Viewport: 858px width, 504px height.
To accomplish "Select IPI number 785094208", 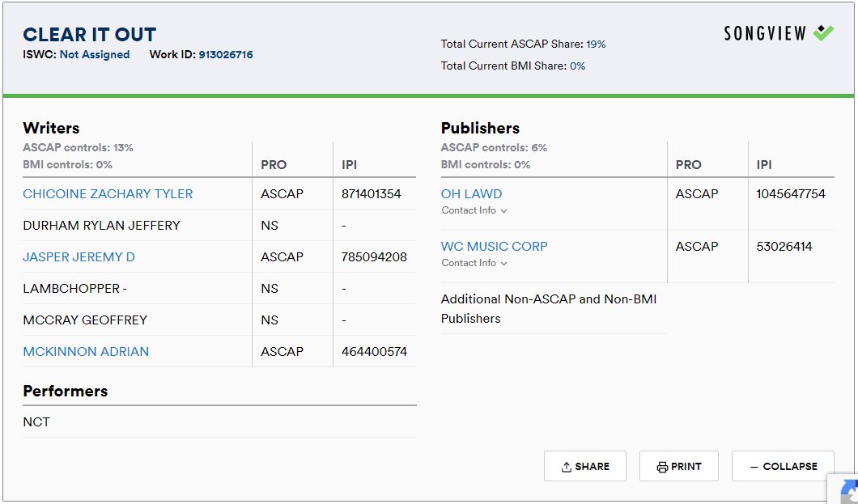I will (x=374, y=257).
